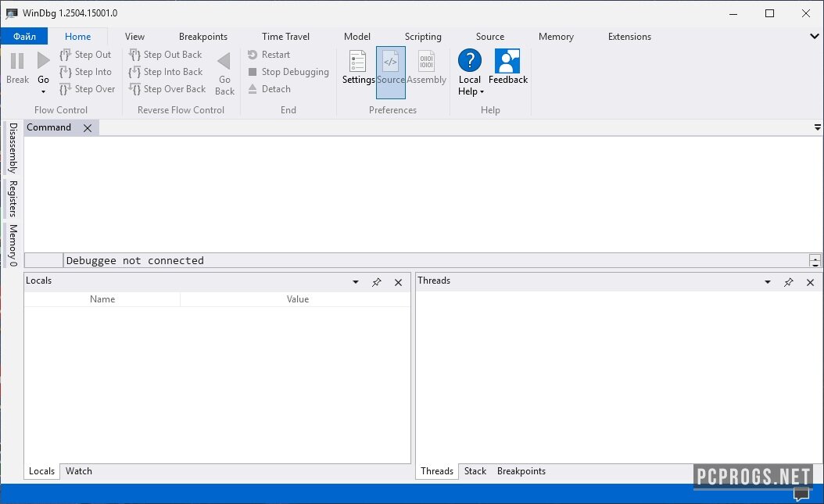Open the Time Travel ribbon tab
This screenshot has height=504, width=824.
click(285, 36)
